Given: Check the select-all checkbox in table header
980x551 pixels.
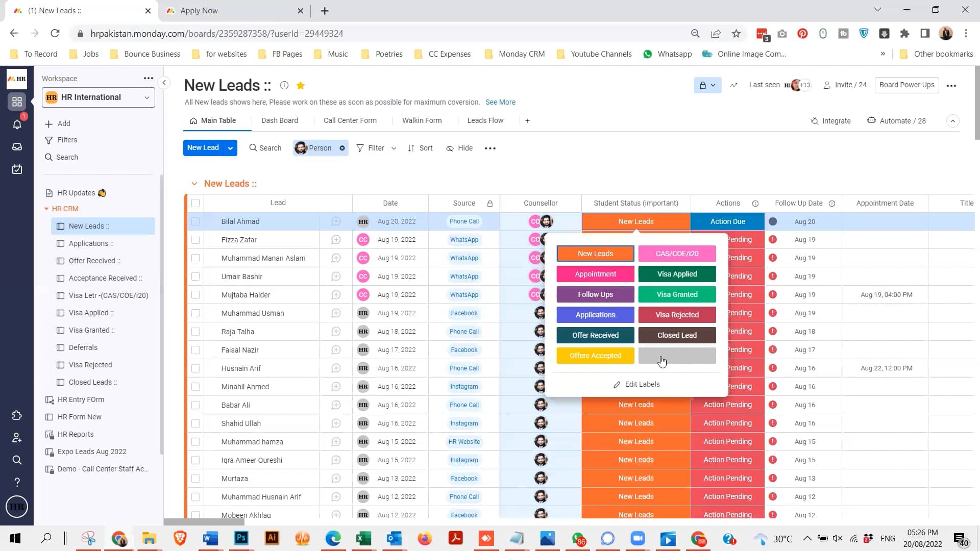Looking at the screenshot, I should 195,203.
